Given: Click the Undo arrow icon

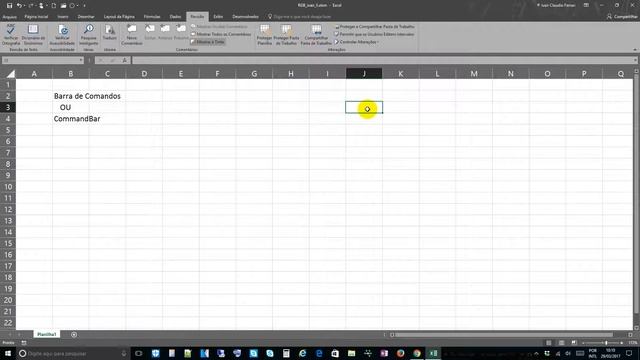Looking at the screenshot, I should 19,6.
